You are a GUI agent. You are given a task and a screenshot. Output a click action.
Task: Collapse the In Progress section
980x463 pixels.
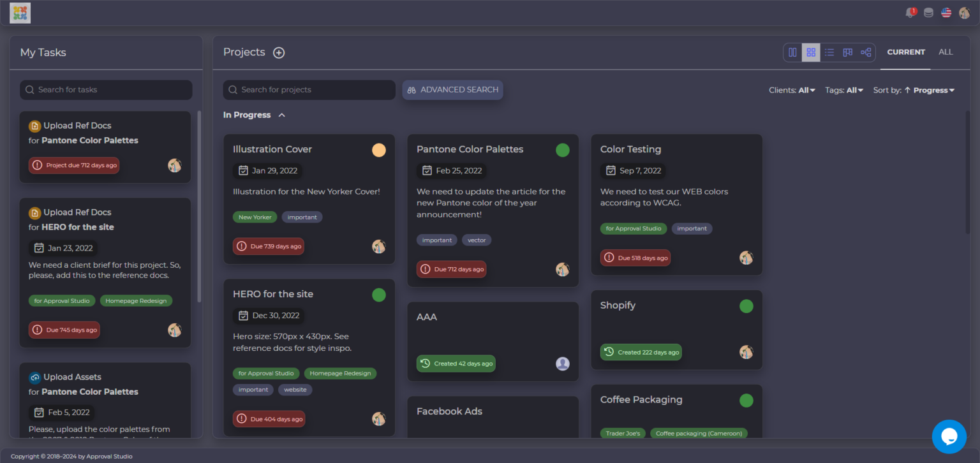click(x=281, y=115)
